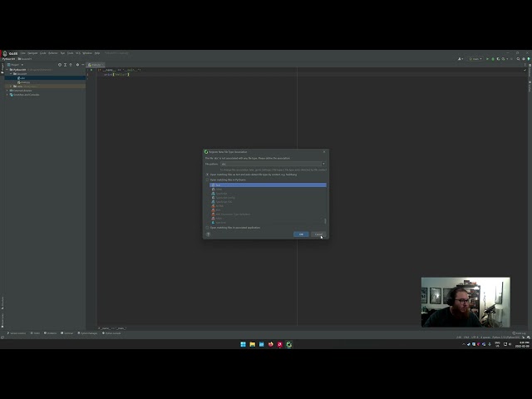Click the inspections checkmark in editor corner
This screenshot has height=399, width=532.
pos(525,70)
